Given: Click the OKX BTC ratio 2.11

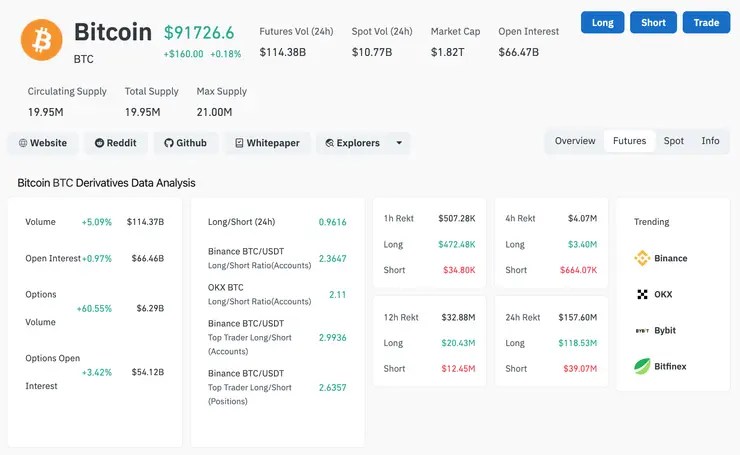Looking at the screenshot, I should click(x=337, y=295).
